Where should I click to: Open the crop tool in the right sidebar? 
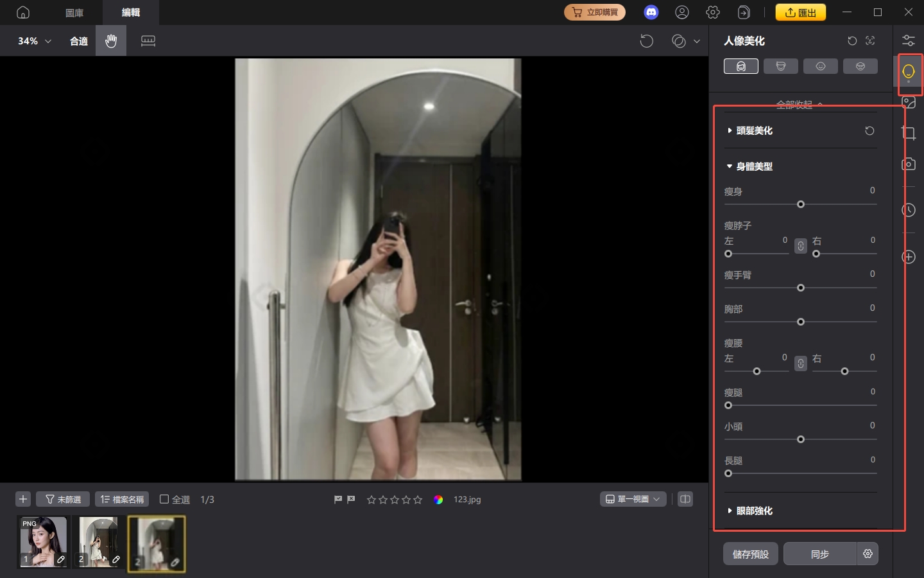tap(909, 133)
